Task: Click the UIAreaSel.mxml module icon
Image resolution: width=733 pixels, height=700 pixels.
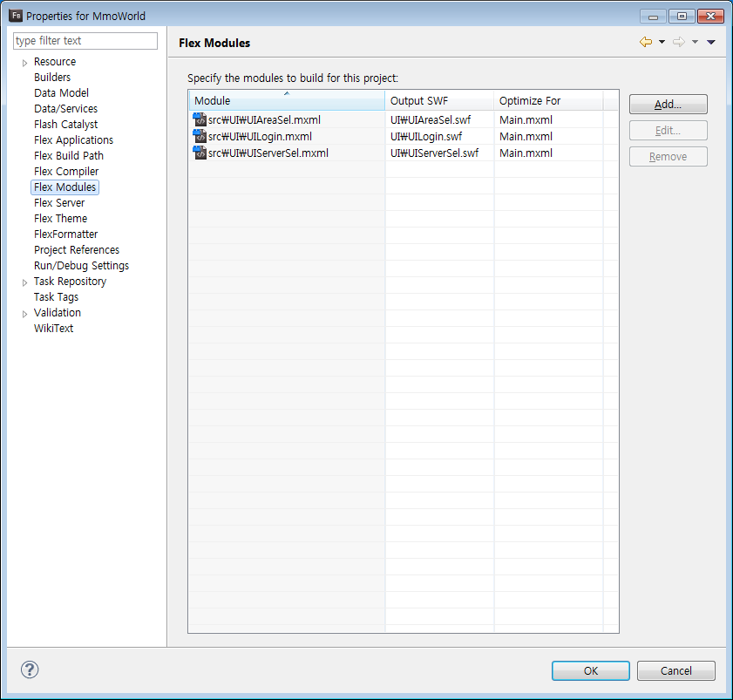Action: pyautogui.click(x=199, y=119)
